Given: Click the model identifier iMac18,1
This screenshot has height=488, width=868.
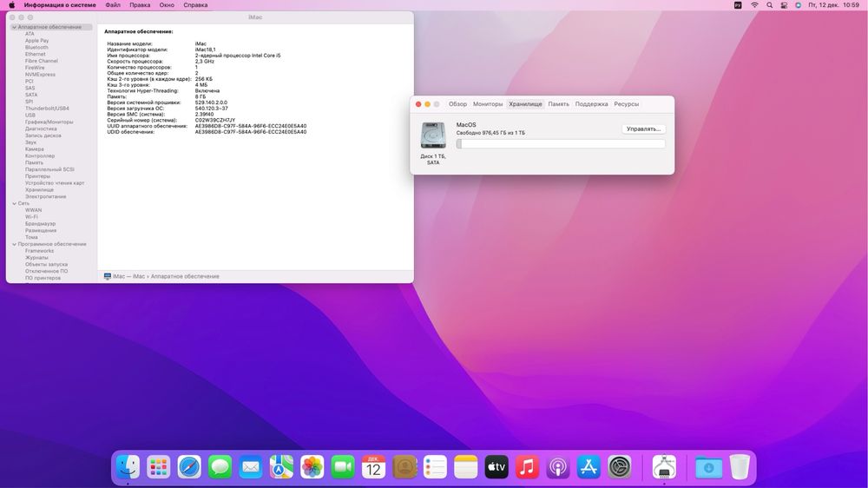Looking at the screenshot, I should pos(206,49).
